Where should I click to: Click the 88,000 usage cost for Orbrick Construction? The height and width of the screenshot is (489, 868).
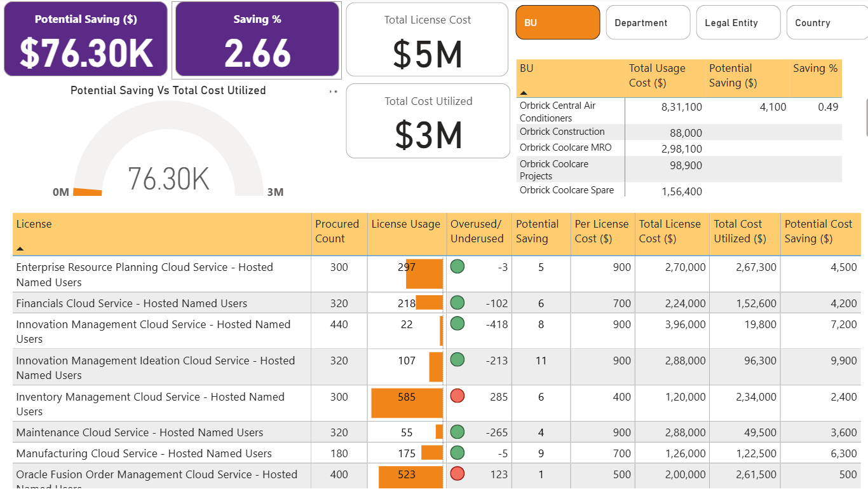coord(686,133)
